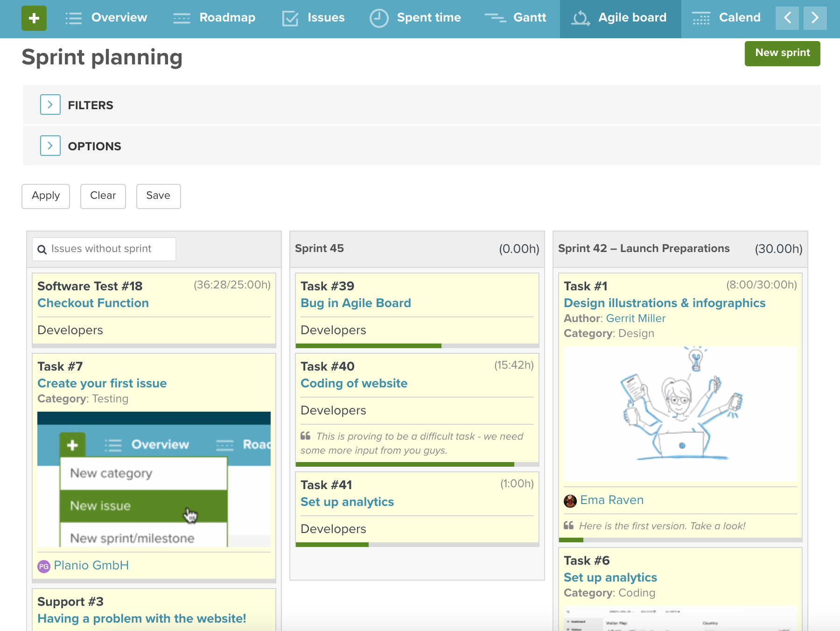The width and height of the screenshot is (840, 631).
Task: Click Task #39 progress bar
Action: [417, 346]
